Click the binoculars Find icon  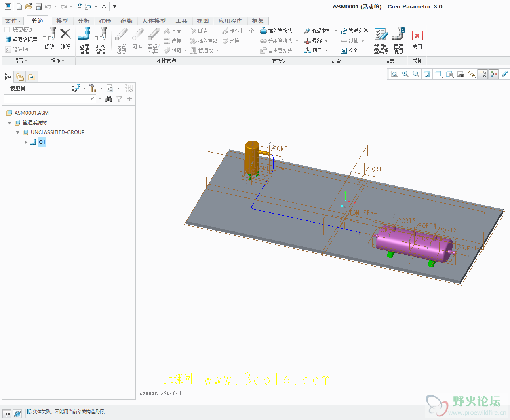[x=109, y=99]
